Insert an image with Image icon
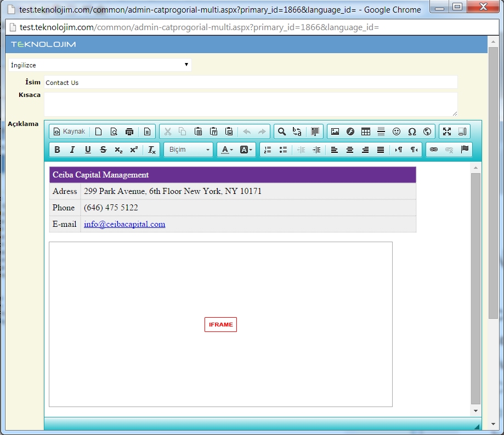The width and height of the screenshot is (504, 435). click(x=335, y=131)
